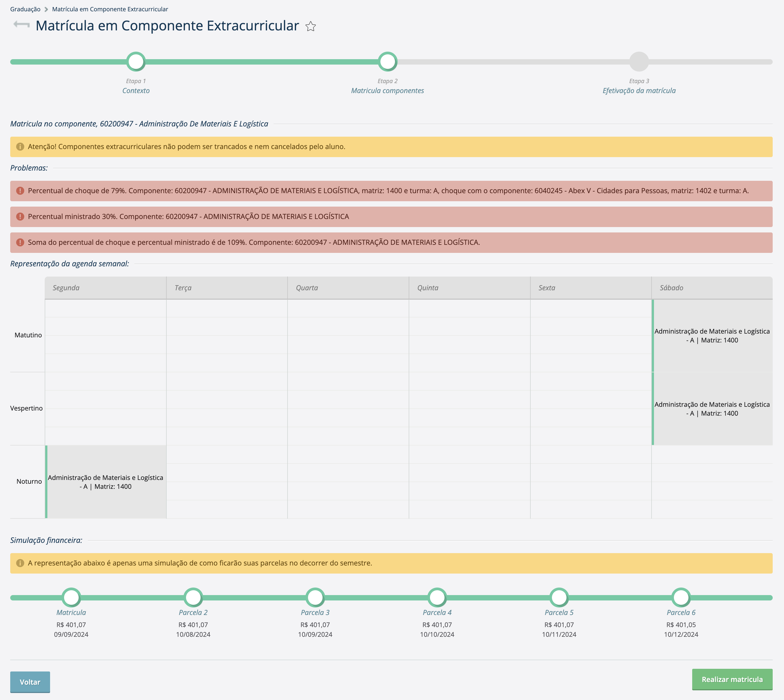Viewport: 784px width, 700px height.
Task: Click the Parcela 6 payment marker
Action: tap(681, 597)
